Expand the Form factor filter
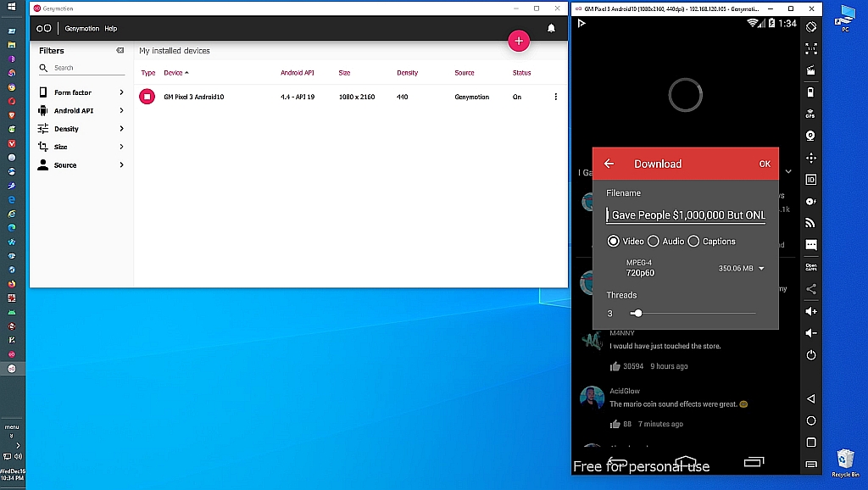The height and width of the screenshot is (490, 868). pos(81,92)
